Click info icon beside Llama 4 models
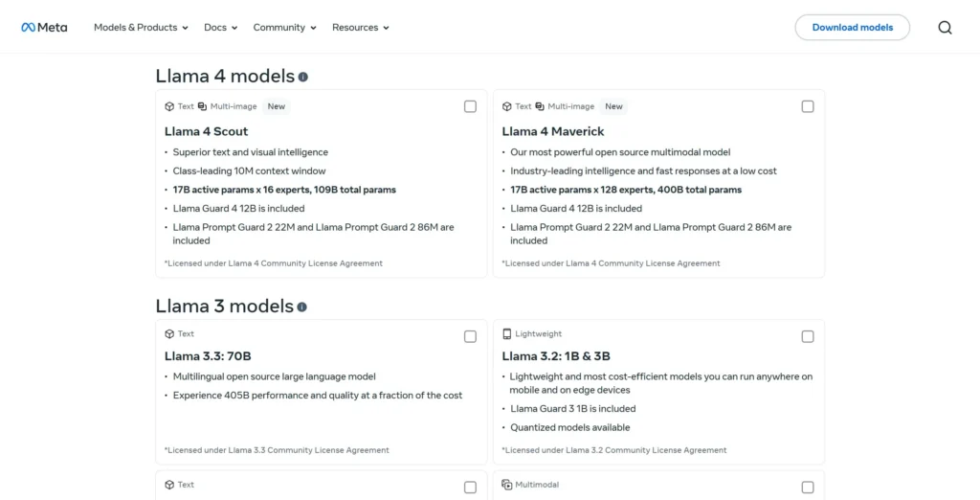980x500 pixels. pyautogui.click(x=303, y=77)
